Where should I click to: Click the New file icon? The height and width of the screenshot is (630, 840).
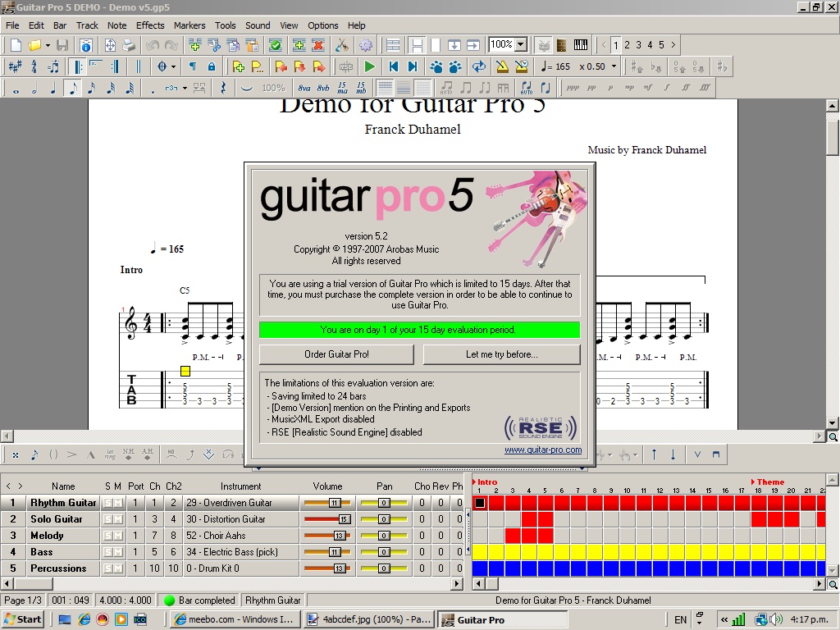tap(16, 46)
